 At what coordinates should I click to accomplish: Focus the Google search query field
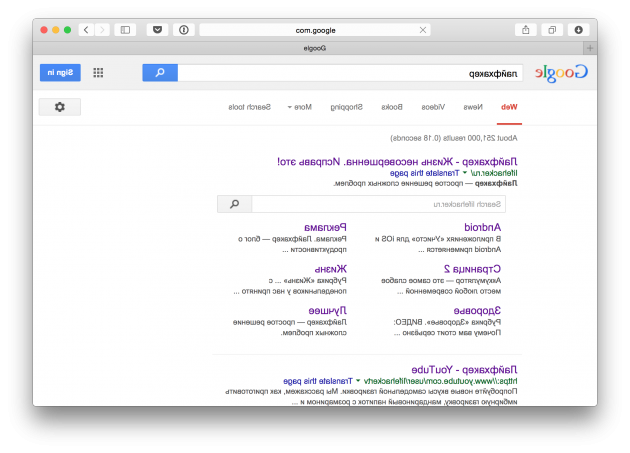click(x=350, y=73)
